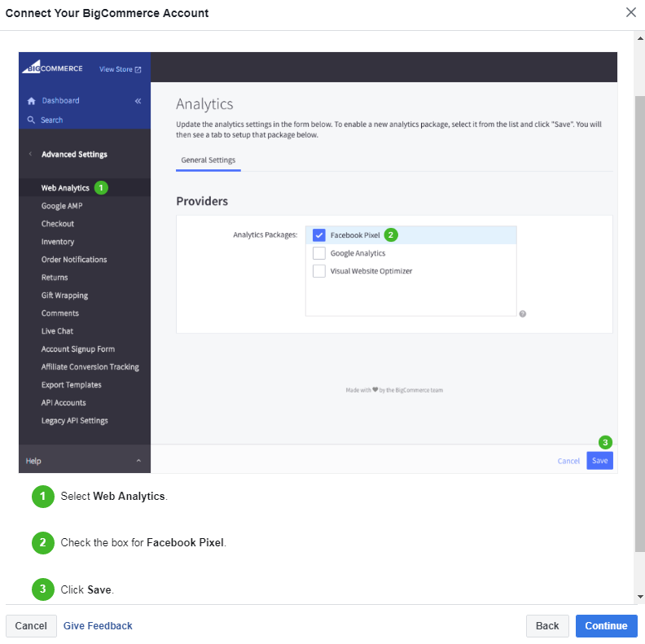The width and height of the screenshot is (645, 644).
Task: Open Legacy API Settings
Action: [x=74, y=421]
